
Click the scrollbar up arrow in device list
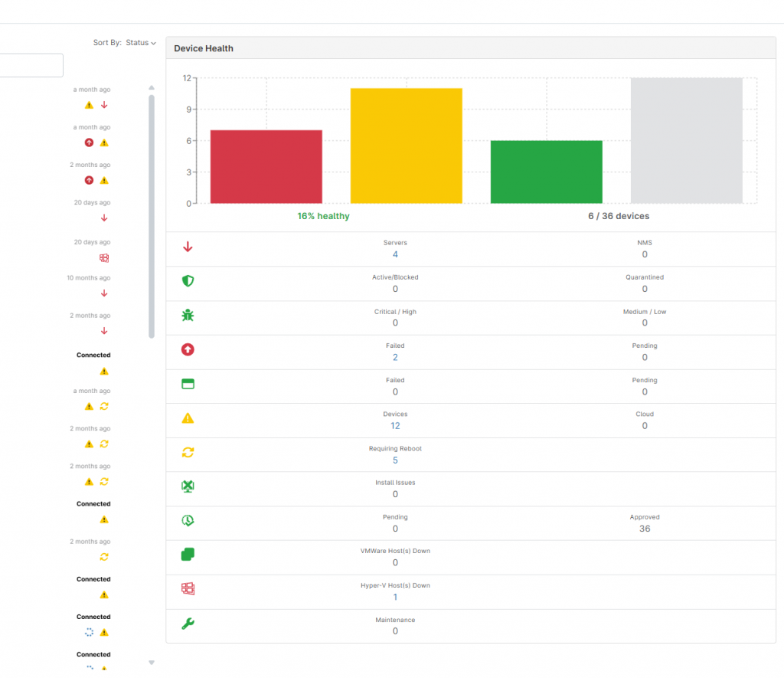(152, 87)
